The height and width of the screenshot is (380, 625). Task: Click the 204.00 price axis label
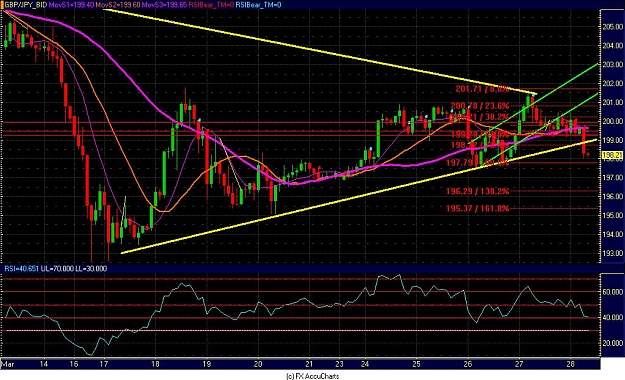pyautogui.click(x=613, y=46)
